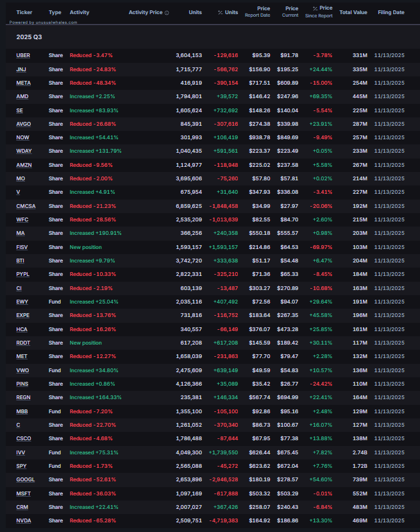The width and height of the screenshot is (420, 532).
Task: Select the Ticker column header
Action: point(24,12)
